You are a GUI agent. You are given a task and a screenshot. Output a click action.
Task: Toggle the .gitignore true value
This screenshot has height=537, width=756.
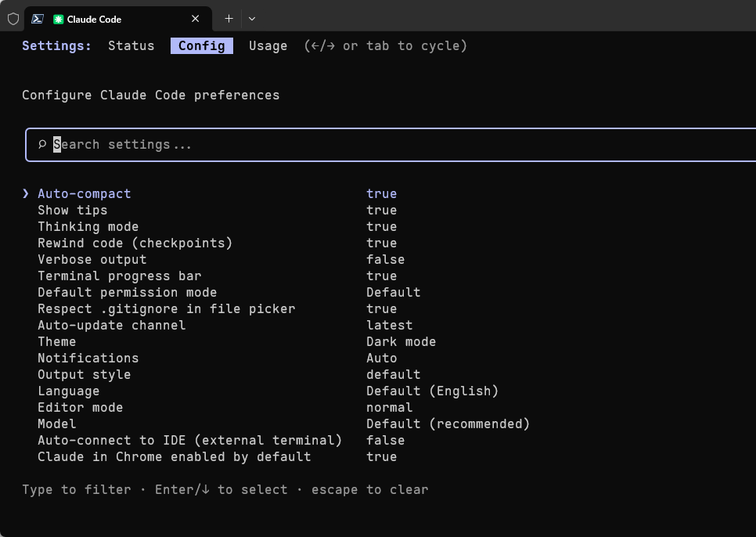[x=381, y=308]
